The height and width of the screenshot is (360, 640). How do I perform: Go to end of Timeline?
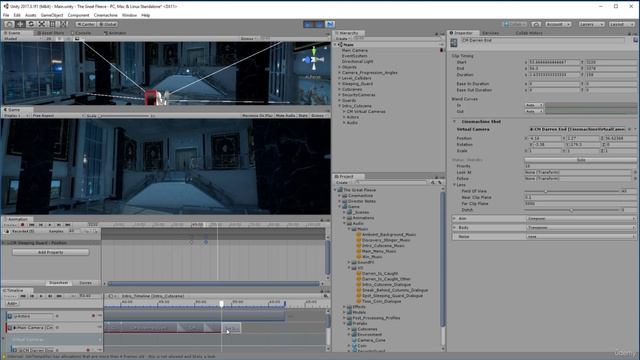point(59,296)
